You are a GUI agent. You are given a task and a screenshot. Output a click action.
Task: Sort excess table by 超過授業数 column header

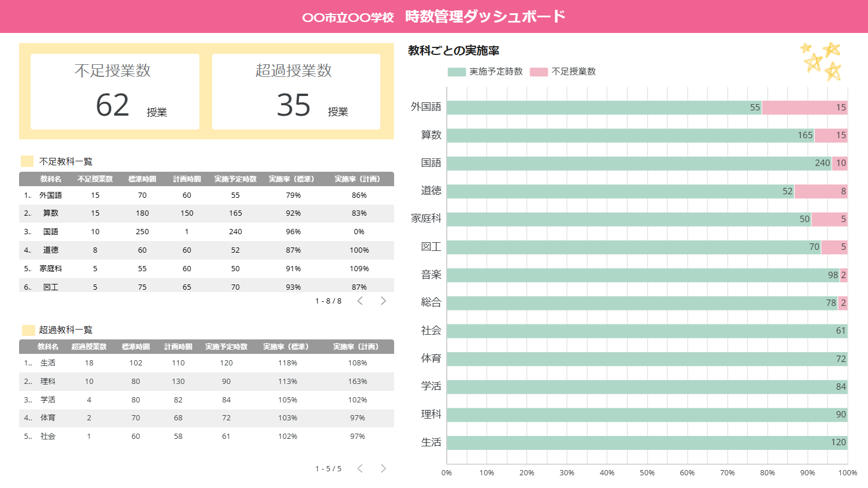89,347
